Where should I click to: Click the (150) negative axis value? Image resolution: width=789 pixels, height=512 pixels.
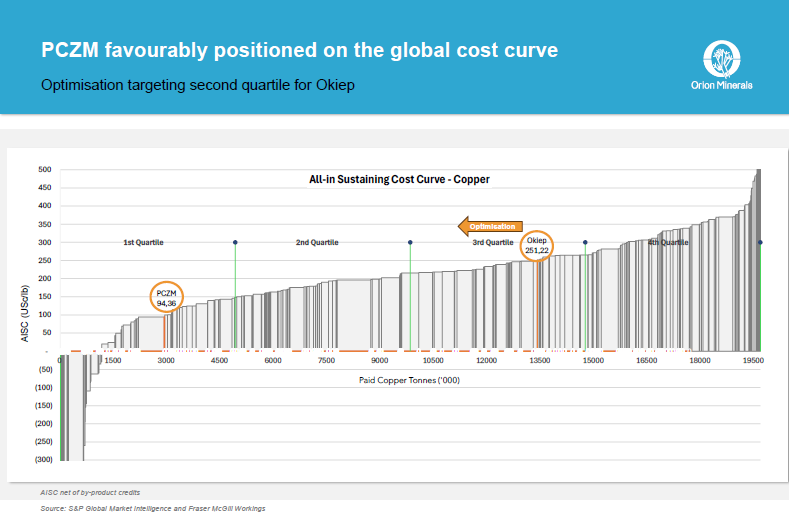[44, 405]
